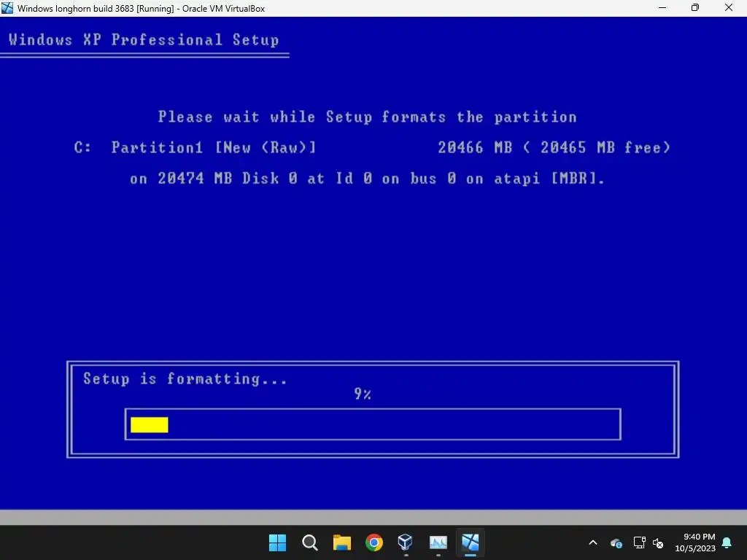The image size is (747, 560).
Task: Open taskbar Search
Action: pyautogui.click(x=309, y=542)
